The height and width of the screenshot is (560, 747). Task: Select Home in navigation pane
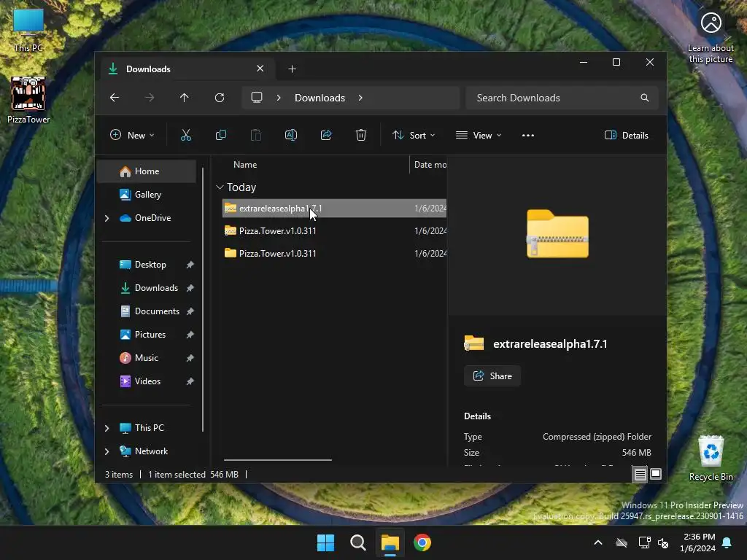click(147, 171)
